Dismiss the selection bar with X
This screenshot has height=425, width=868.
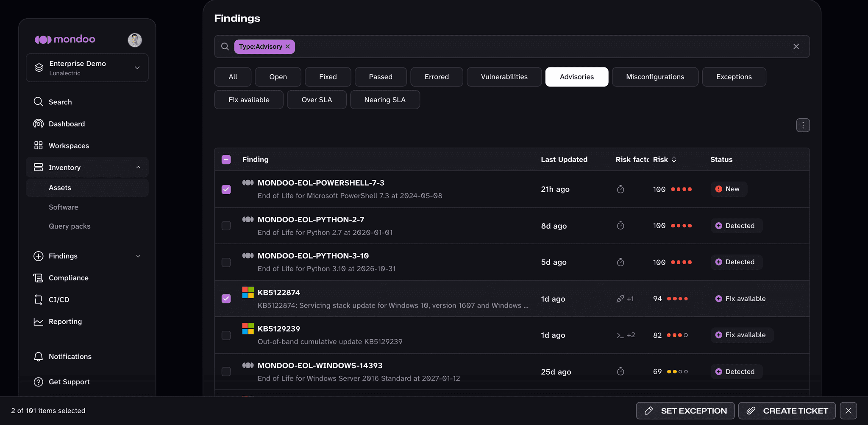849,411
